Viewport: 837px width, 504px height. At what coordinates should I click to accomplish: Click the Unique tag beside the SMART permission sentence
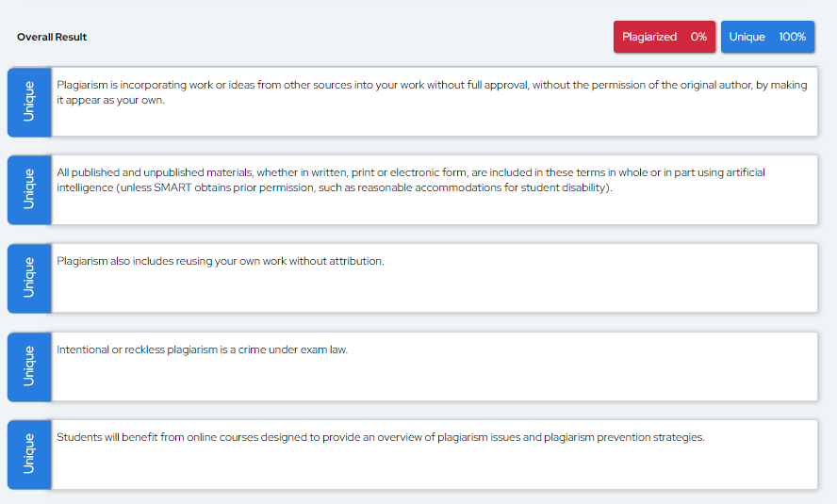pos(29,189)
